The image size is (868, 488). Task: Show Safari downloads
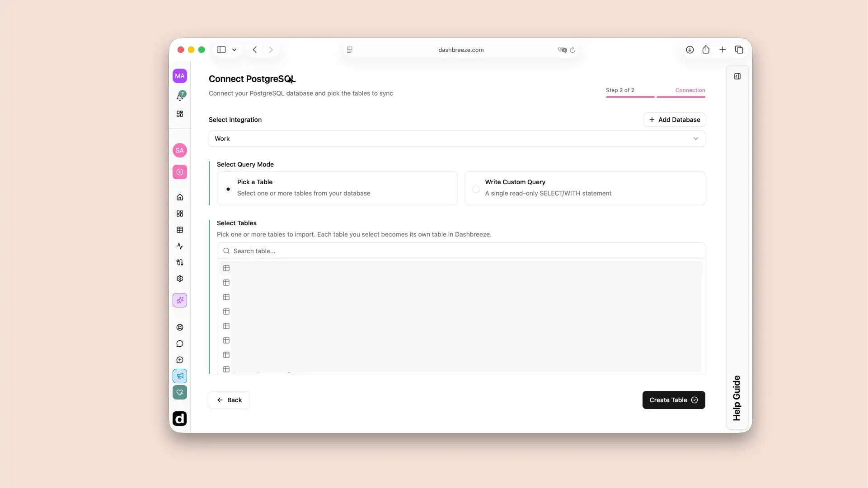click(x=690, y=50)
